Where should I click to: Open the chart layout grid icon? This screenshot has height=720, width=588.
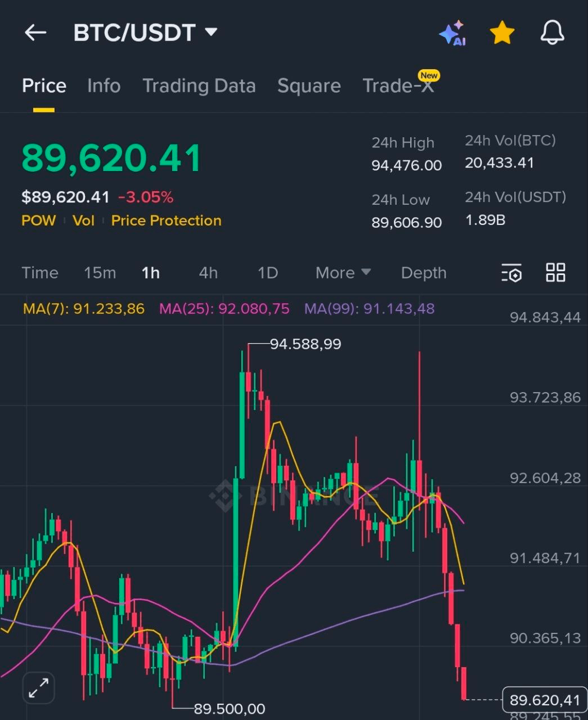[x=555, y=272]
